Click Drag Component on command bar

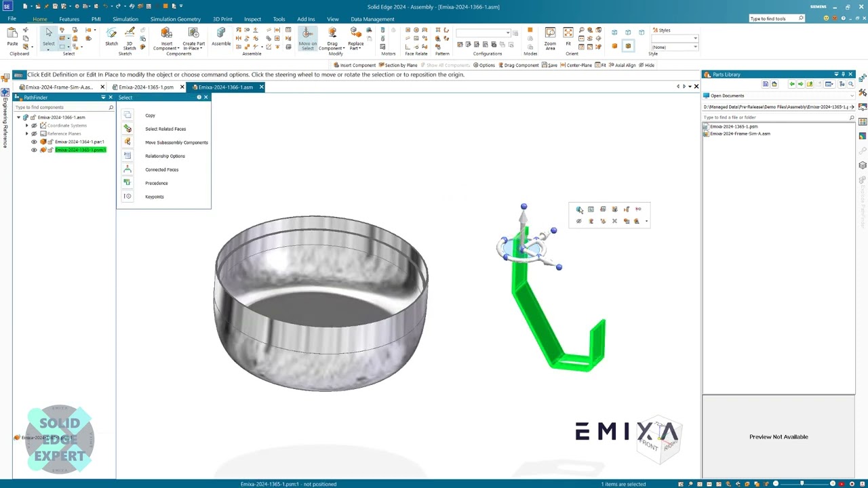518,65
